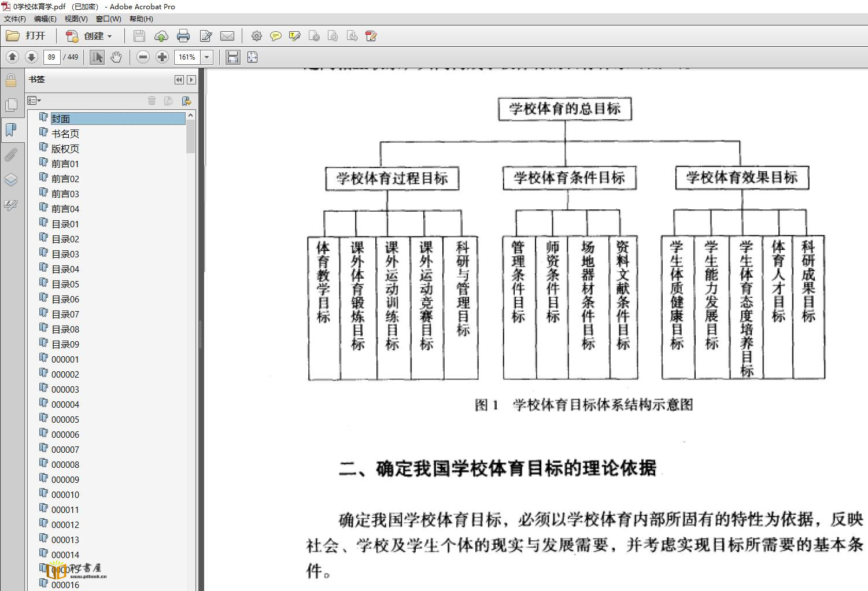Collapse the bookmarks panel with double arrow

179,80
